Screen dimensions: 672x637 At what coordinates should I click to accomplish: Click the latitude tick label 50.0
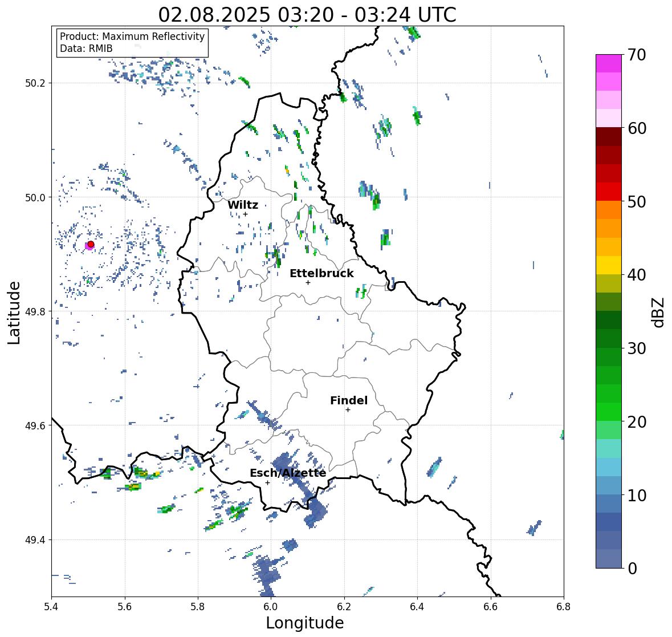(x=35, y=198)
